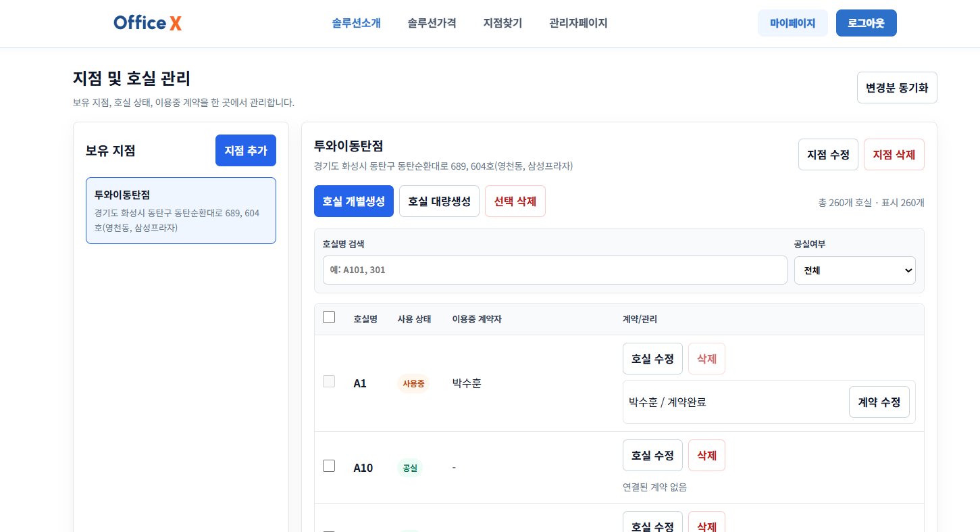
Task: Focus the 호실명 검색 input field
Action: click(555, 270)
